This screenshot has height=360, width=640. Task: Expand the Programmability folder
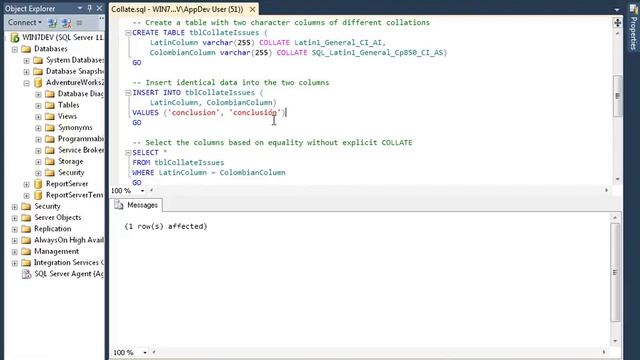(38, 139)
